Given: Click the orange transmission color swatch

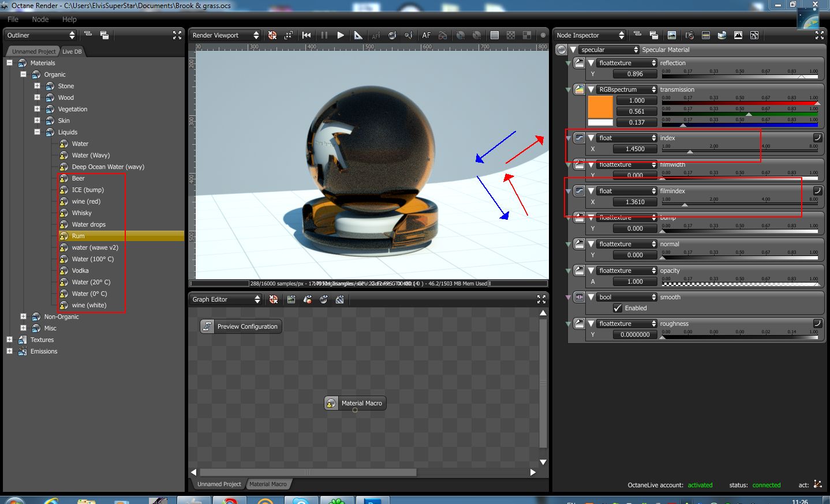Looking at the screenshot, I should (600, 107).
